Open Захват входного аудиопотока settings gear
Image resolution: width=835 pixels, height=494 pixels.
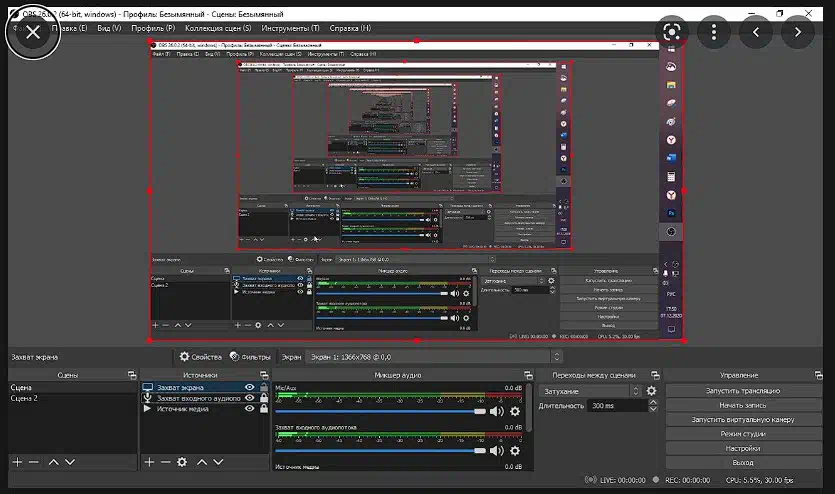515,451
